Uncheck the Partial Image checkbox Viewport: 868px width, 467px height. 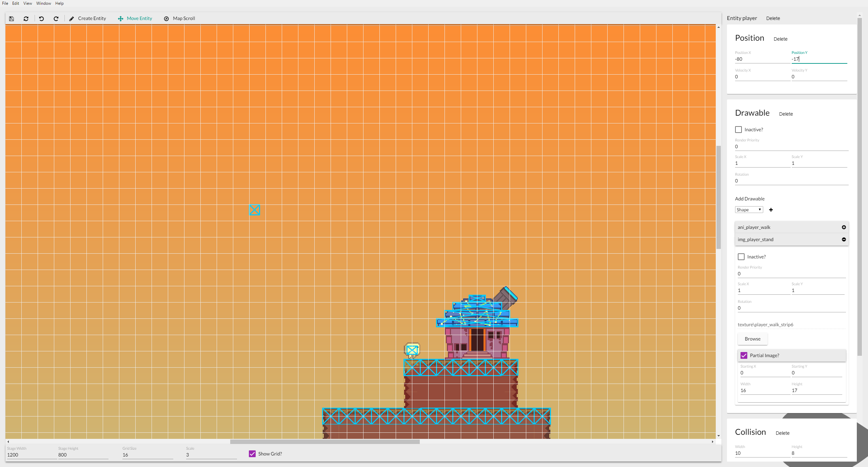click(744, 355)
